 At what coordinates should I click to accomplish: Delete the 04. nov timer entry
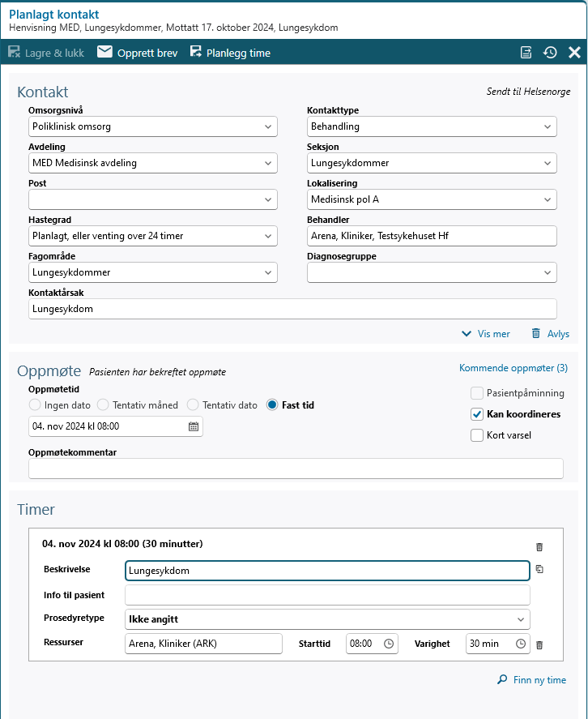pos(540,547)
